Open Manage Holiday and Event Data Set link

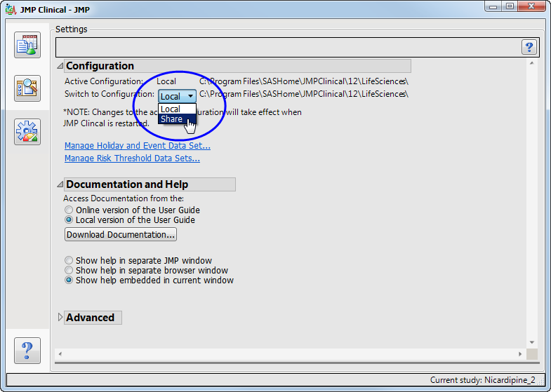138,146
